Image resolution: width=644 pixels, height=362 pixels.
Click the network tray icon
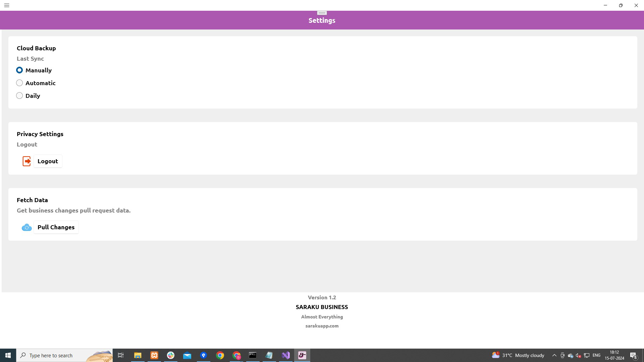click(587, 355)
